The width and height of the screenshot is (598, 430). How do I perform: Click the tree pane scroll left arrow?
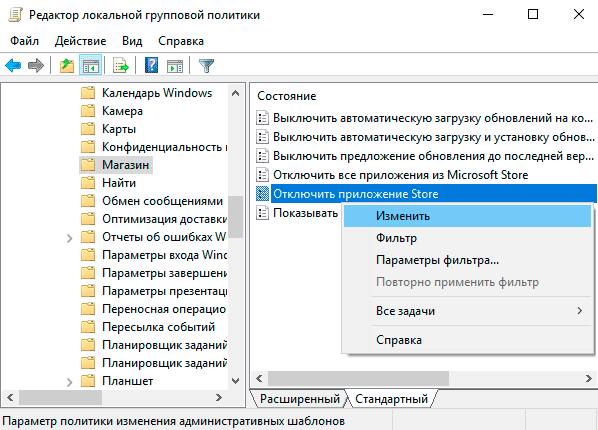[x=10, y=398]
